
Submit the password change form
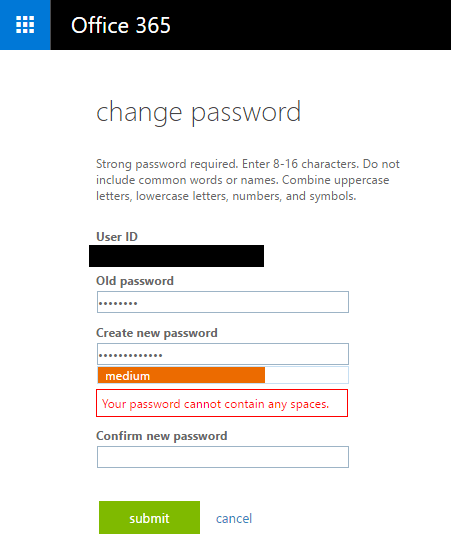tap(149, 517)
